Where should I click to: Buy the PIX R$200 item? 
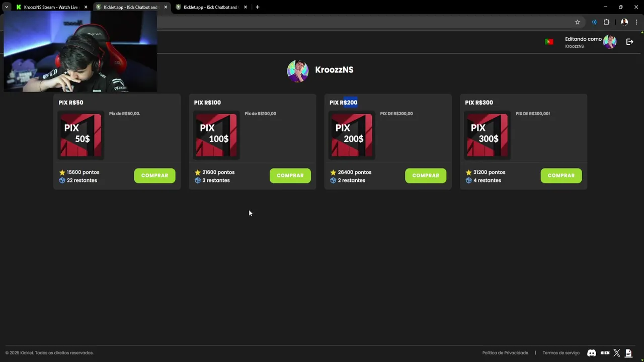426,175
